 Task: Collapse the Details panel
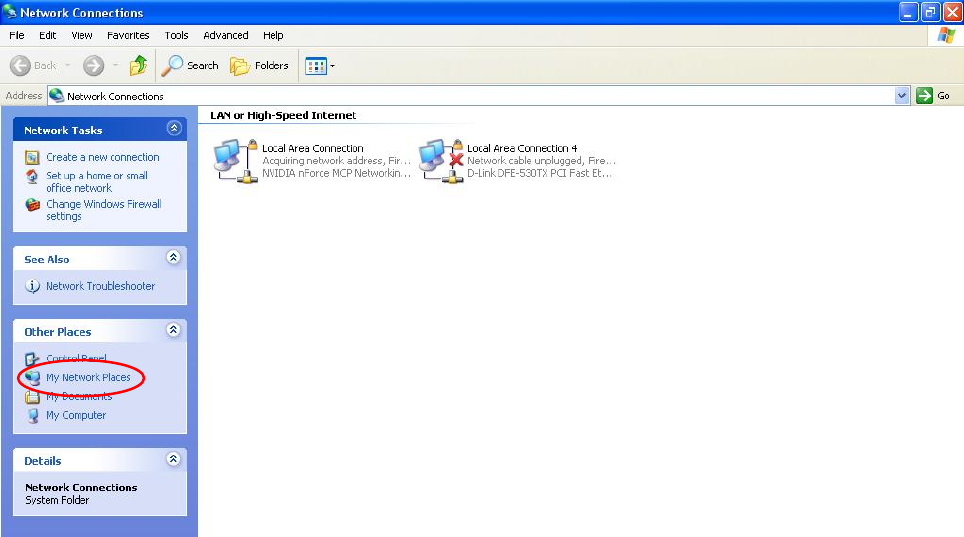tap(174, 459)
